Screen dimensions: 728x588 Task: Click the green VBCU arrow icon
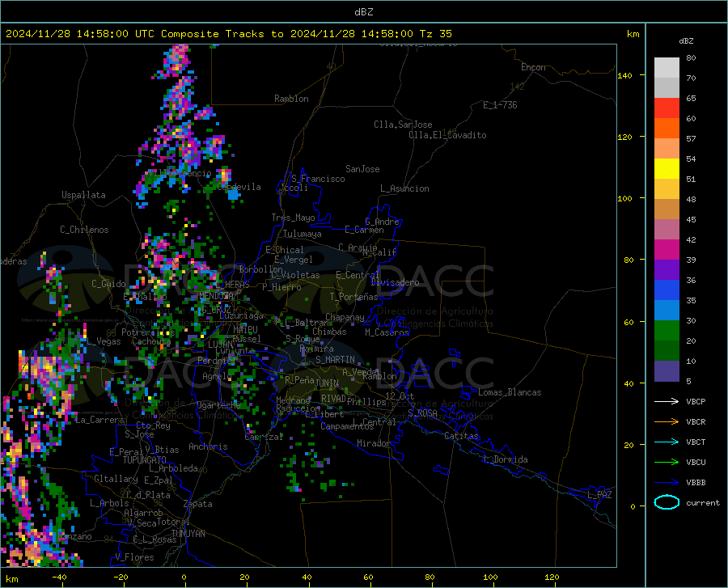pos(667,463)
